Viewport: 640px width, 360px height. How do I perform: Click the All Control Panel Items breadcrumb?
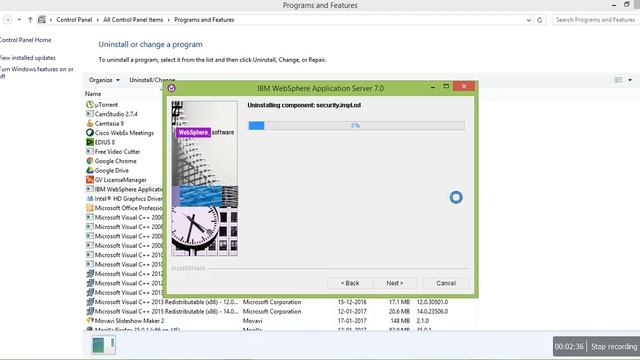tap(133, 20)
